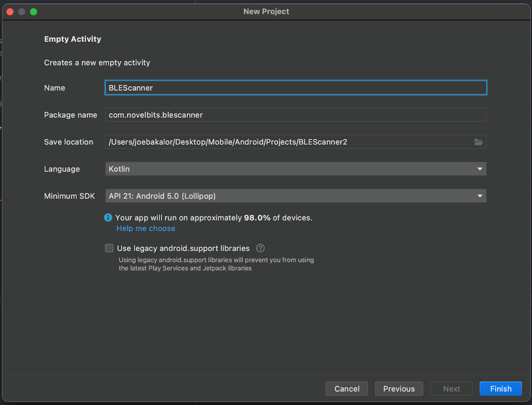Click the blue info icon next to device percentage
This screenshot has width=532, height=405.
pos(108,217)
